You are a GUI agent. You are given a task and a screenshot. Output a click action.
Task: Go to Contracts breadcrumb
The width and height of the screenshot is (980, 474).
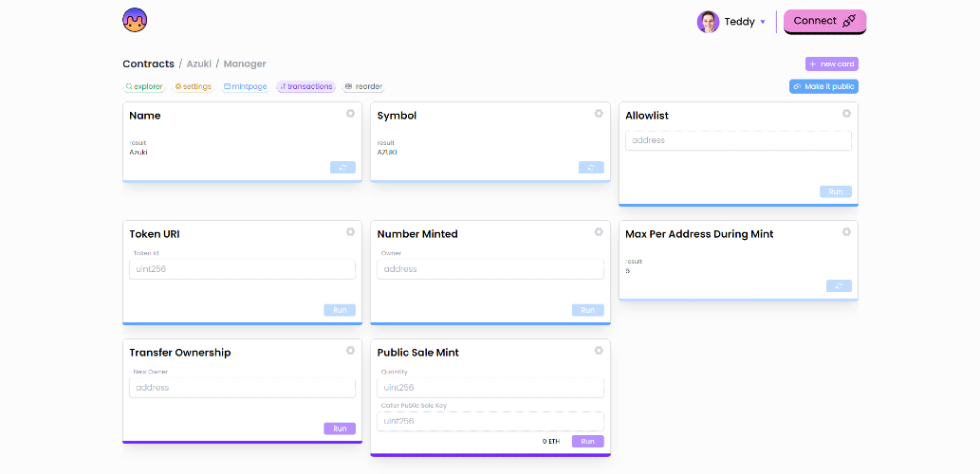(x=148, y=64)
